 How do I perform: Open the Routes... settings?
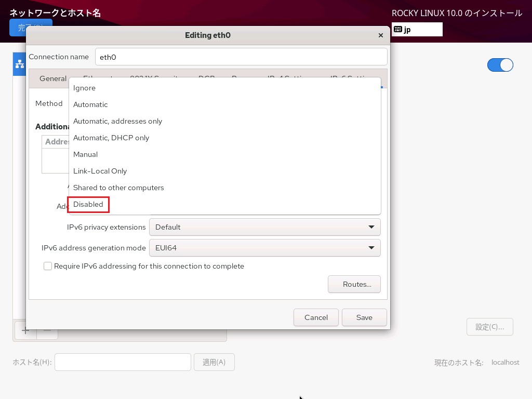(x=354, y=284)
